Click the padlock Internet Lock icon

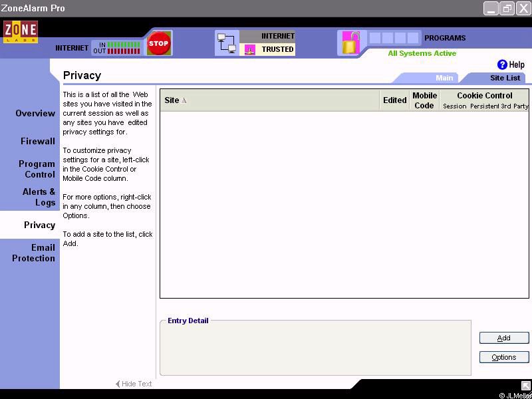[350, 43]
